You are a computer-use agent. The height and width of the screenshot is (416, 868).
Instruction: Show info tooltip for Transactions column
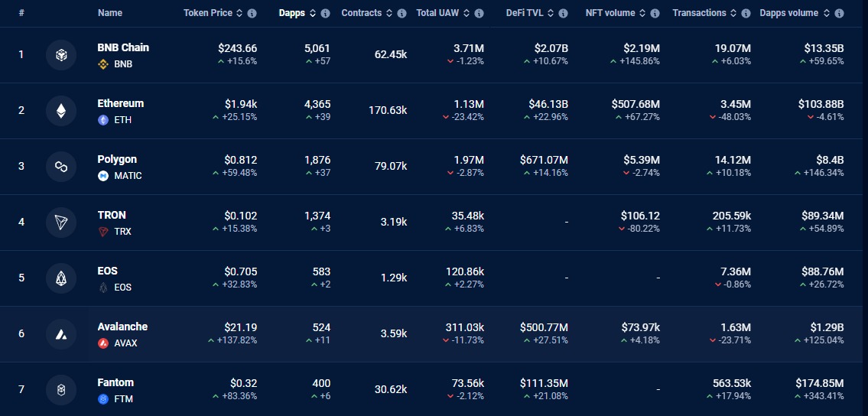coord(746,13)
